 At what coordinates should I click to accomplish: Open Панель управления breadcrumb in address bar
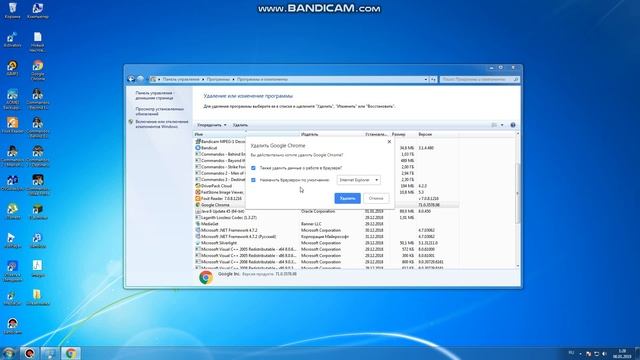(x=181, y=79)
